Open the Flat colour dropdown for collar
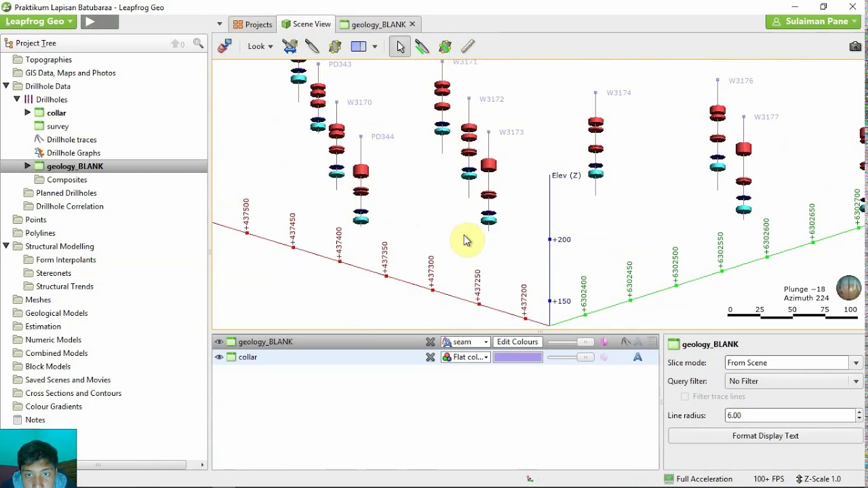The image size is (868, 488). click(x=465, y=357)
